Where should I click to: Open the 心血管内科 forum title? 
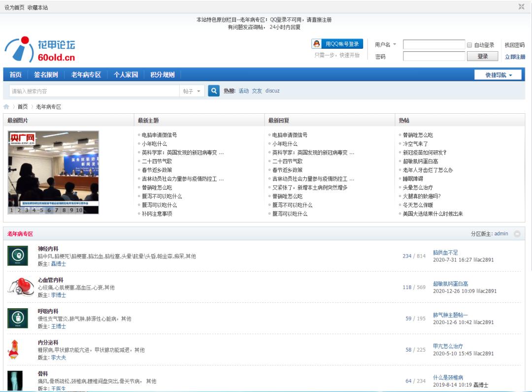[x=51, y=280]
